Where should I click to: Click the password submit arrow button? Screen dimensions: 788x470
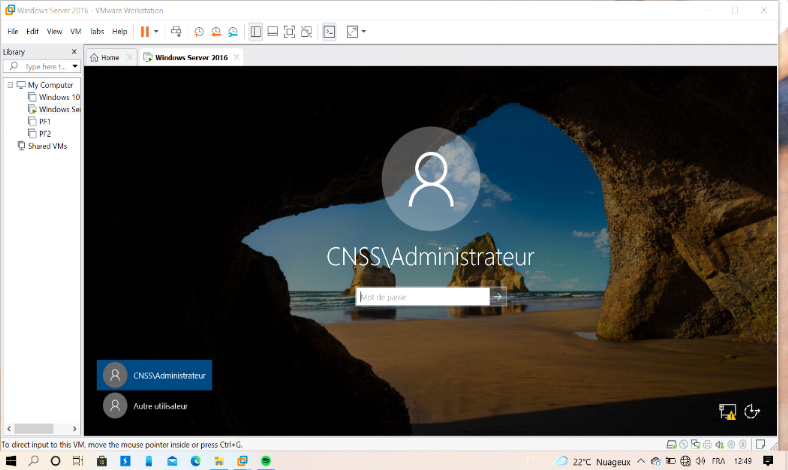498,297
